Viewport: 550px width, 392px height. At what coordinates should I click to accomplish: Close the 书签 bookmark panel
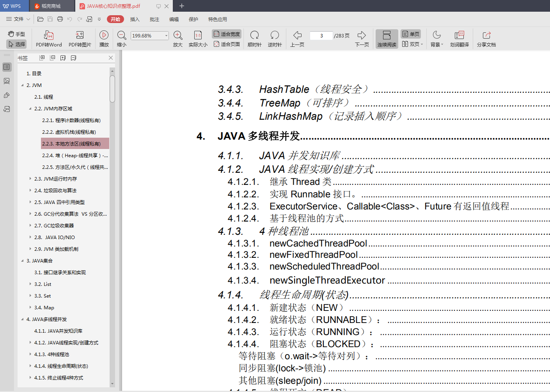point(111,58)
